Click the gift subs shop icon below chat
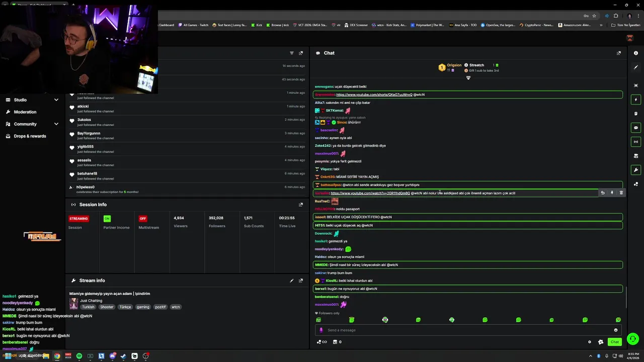The height and width of the screenshot is (362, 644). tap(335, 342)
